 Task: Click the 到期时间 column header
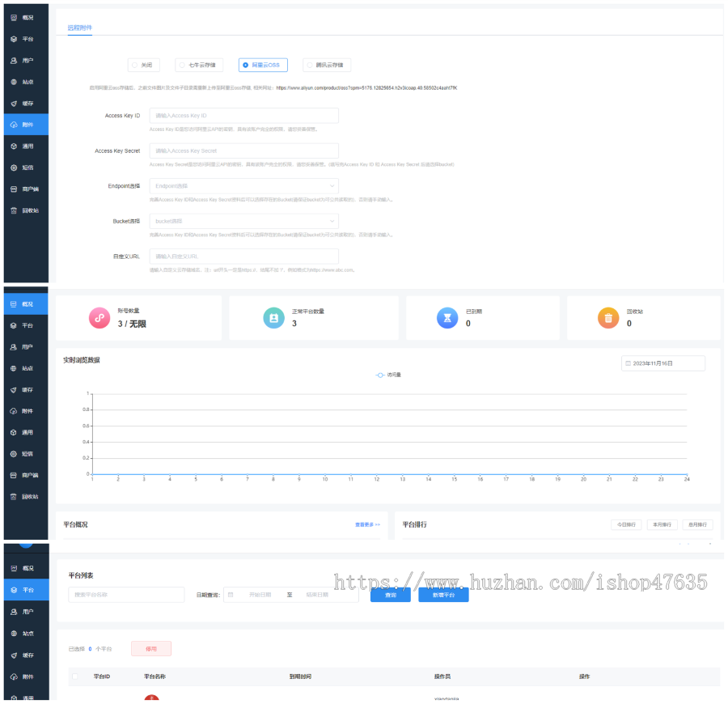tap(300, 676)
